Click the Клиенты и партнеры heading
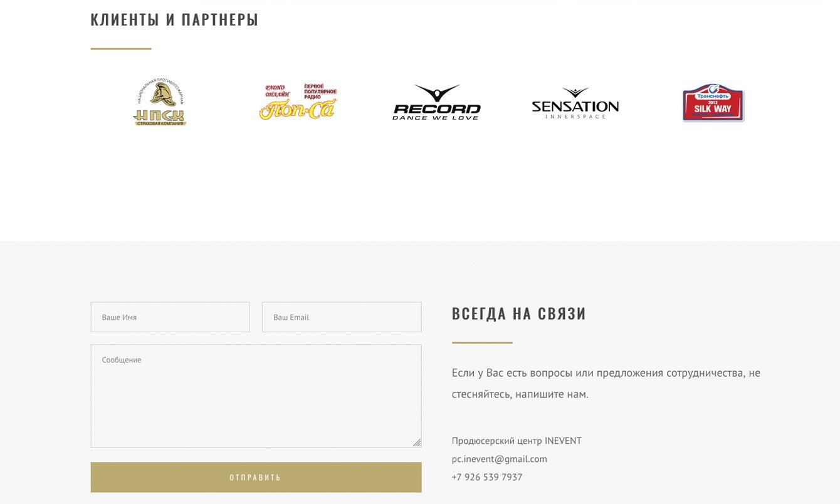This screenshot has width=840, height=504. 174,19
